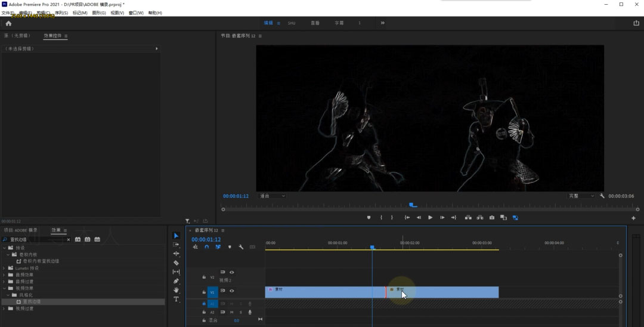The width and height of the screenshot is (644, 327).
Task: Play the program monitor
Action: click(x=430, y=218)
